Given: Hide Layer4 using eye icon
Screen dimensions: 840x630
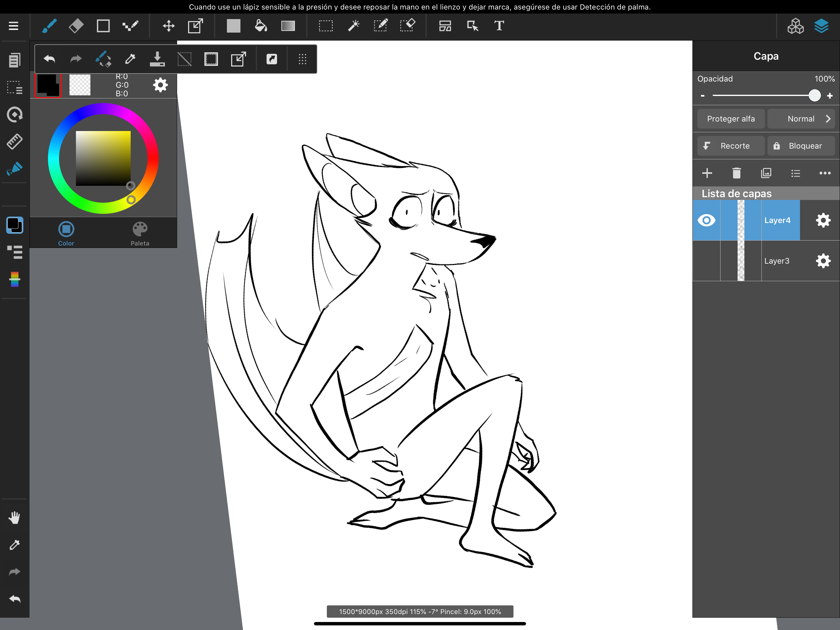Looking at the screenshot, I should pyautogui.click(x=706, y=220).
